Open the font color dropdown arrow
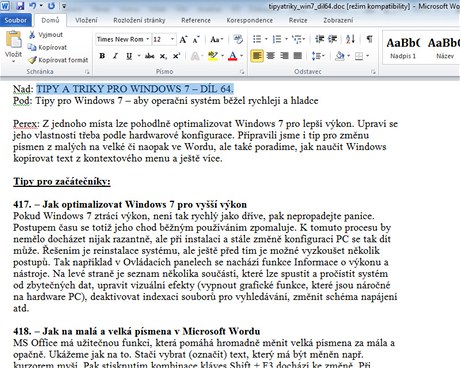 (x=242, y=56)
